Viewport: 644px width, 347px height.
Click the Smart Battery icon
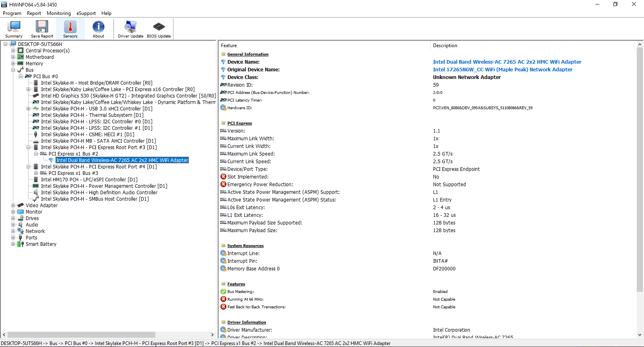21,244
